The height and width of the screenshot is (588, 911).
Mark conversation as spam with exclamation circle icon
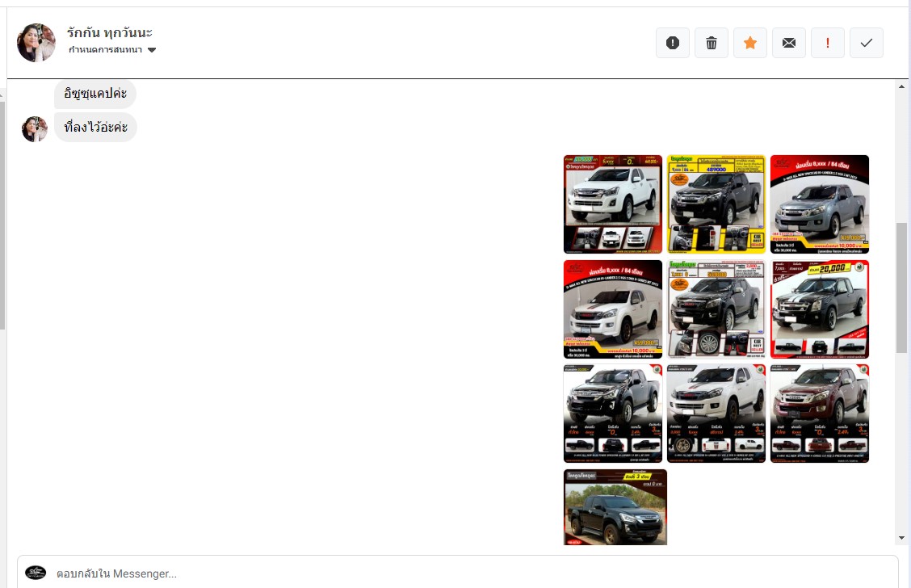point(672,43)
